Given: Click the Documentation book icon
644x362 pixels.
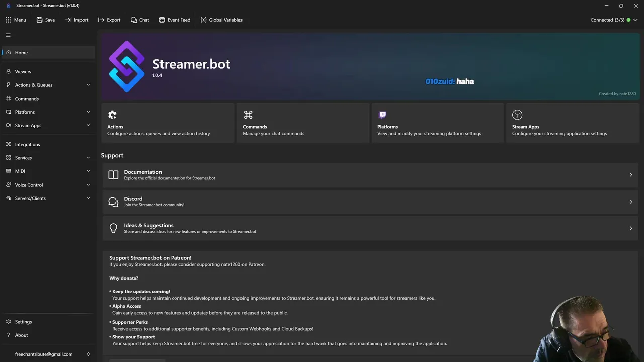Looking at the screenshot, I should [113, 175].
